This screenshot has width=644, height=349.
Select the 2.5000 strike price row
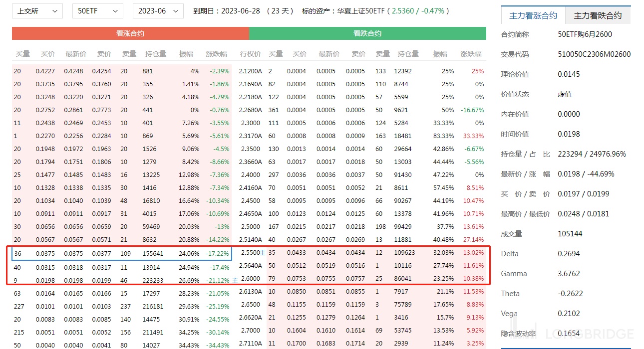[x=250, y=227]
